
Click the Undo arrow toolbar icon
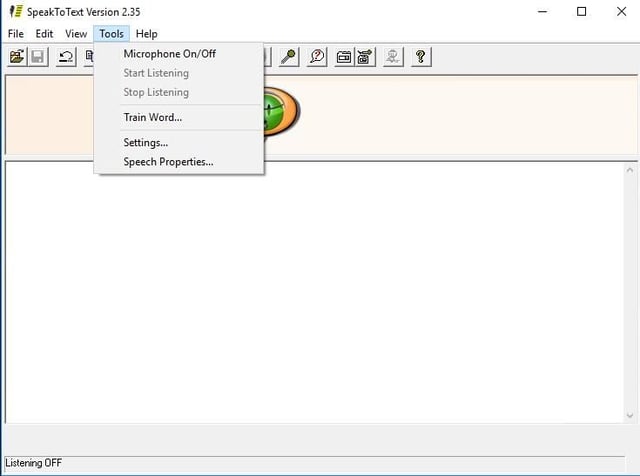pos(66,57)
